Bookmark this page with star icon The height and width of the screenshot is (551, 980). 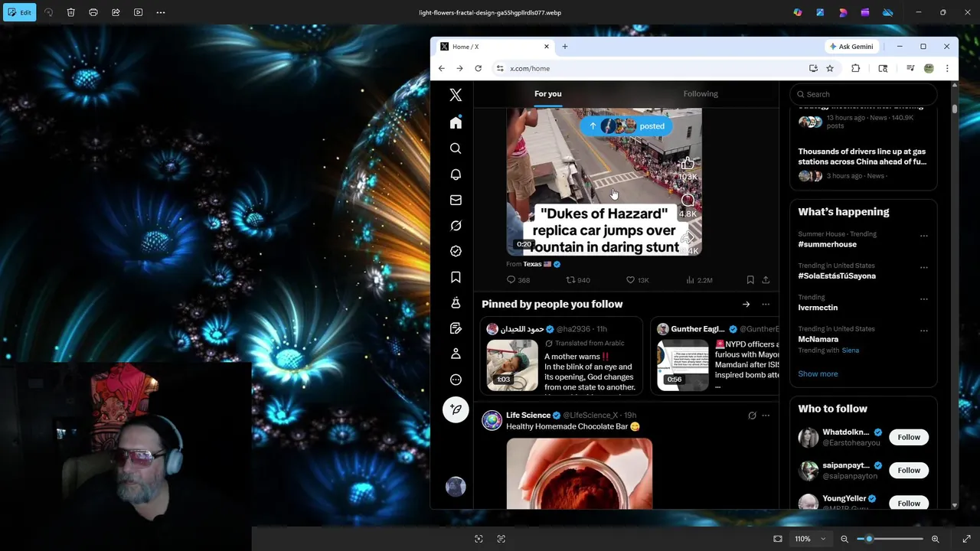pyautogui.click(x=830, y=68)
